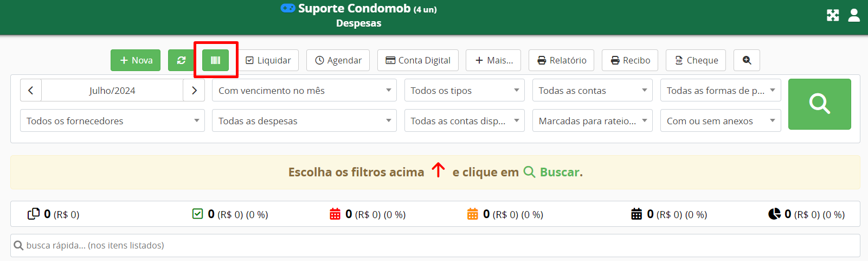Click the 'Nova' expense button
868x261 pixels.
(136, 60)
